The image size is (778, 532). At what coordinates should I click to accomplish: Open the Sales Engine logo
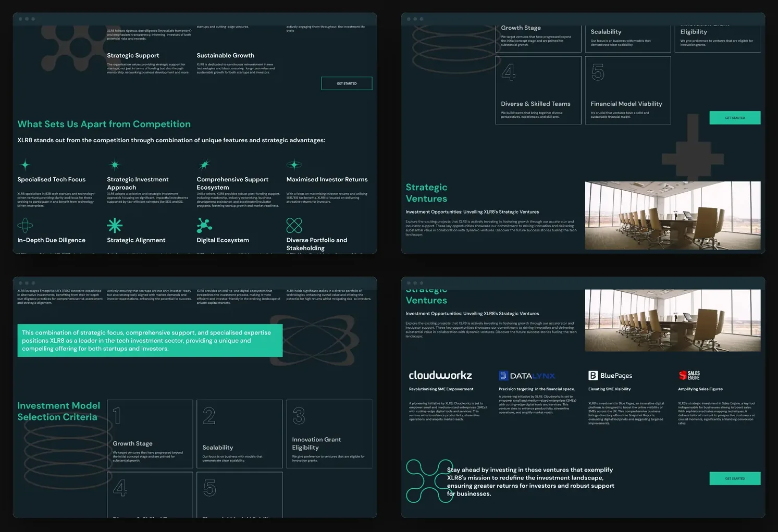(x=689, y=375)
